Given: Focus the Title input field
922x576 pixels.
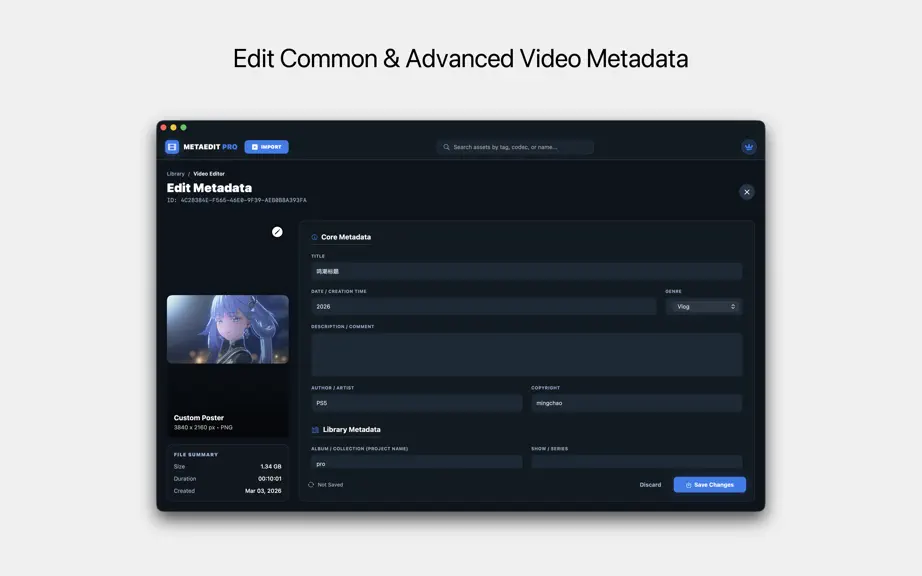Looking at the screenshot, I should [526, 272].
